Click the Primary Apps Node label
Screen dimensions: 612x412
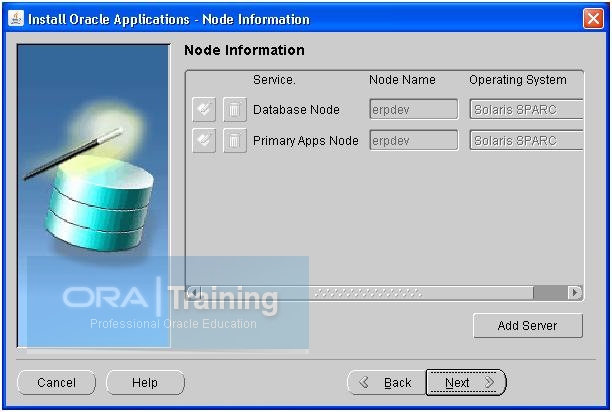[306, 140]
